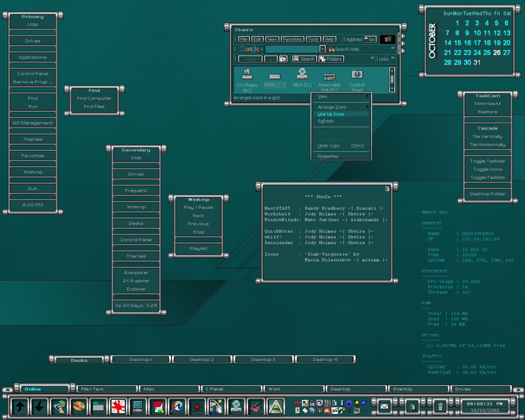Launch the paint palette icon in the dock

pos(78,406)
